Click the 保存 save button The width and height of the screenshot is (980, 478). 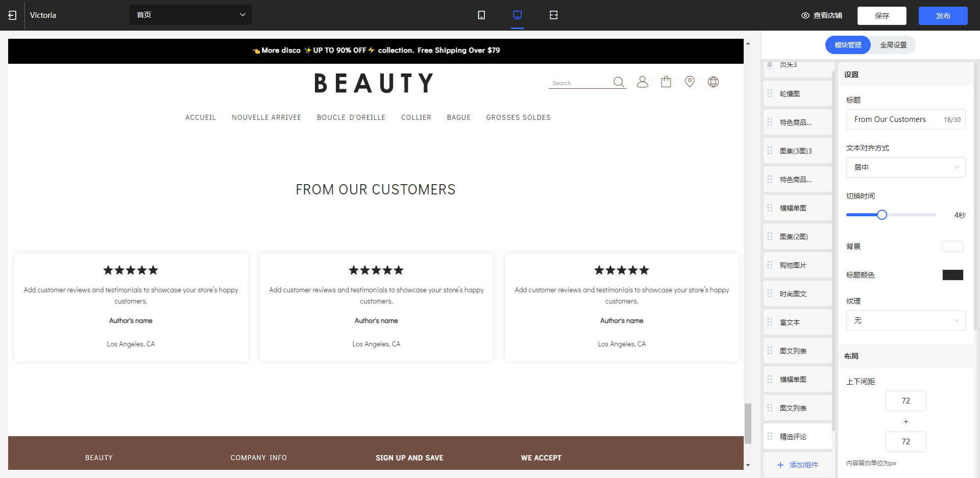(x=882, y=16)
